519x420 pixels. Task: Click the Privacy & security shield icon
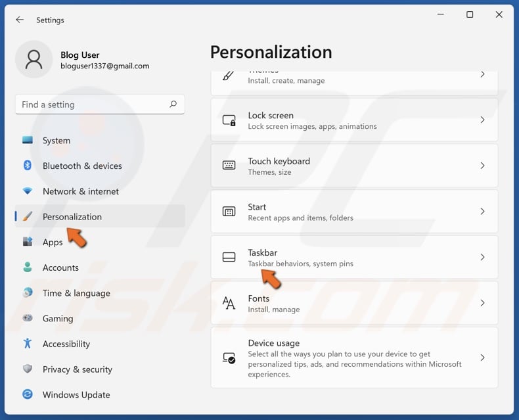point(28,369)
